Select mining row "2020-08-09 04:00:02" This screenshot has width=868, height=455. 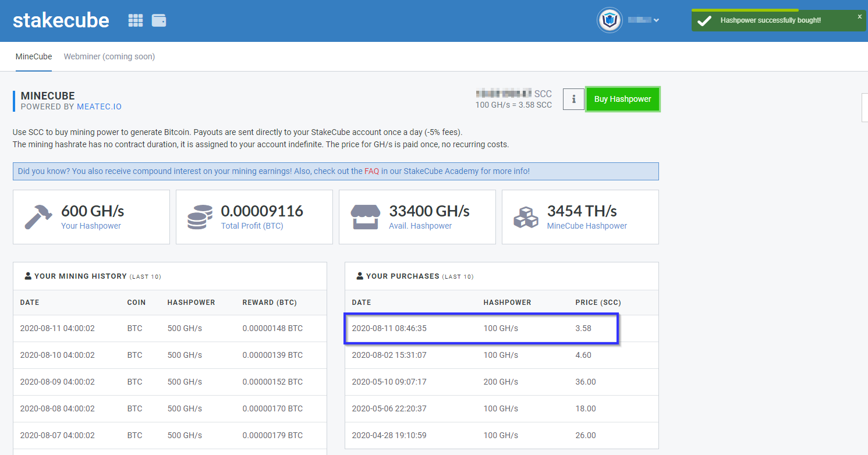[x=170, y=382]
